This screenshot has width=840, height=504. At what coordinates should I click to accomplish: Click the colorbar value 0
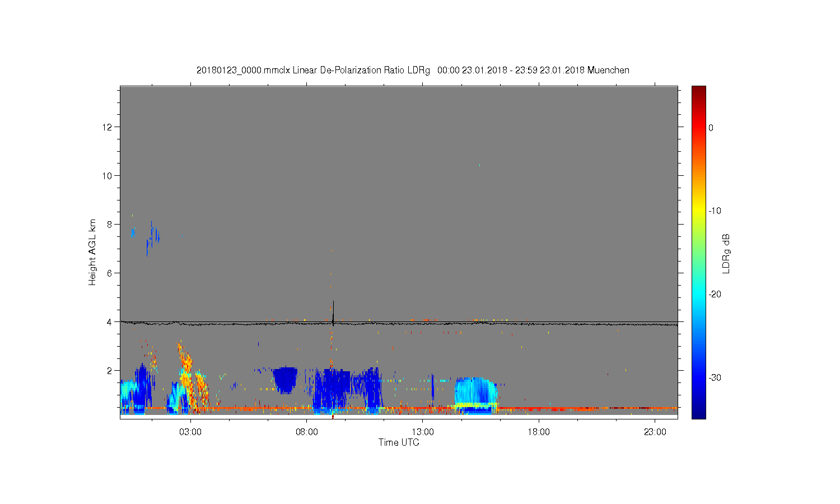(x=711, y=128)
